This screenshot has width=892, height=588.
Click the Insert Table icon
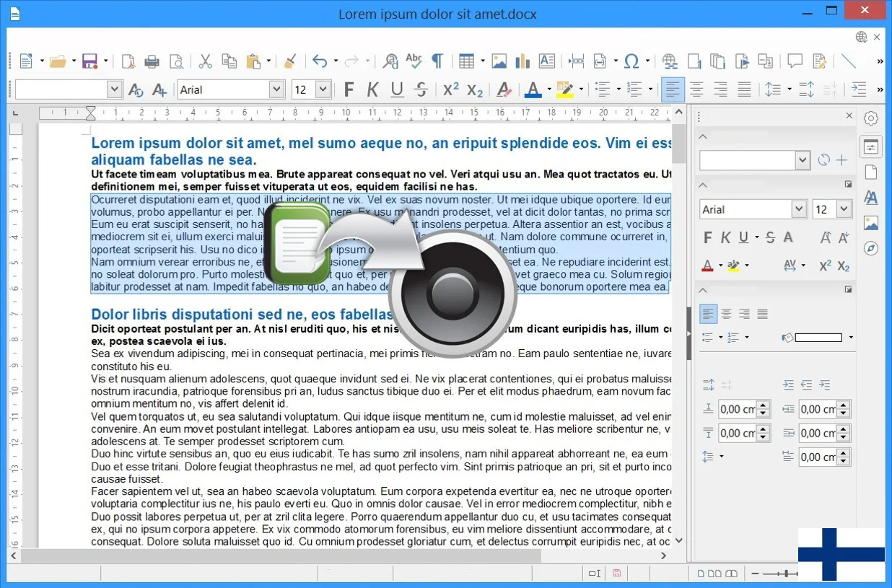click(466, 61)
